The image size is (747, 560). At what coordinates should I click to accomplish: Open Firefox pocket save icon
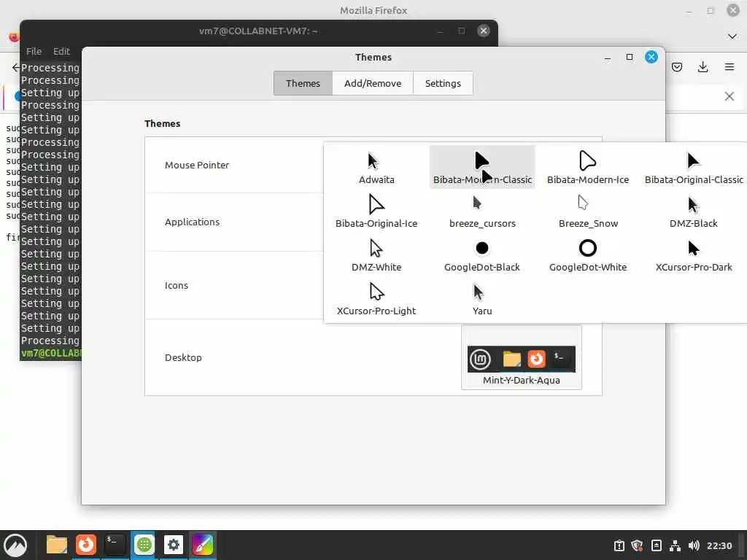tap(676, 67)
